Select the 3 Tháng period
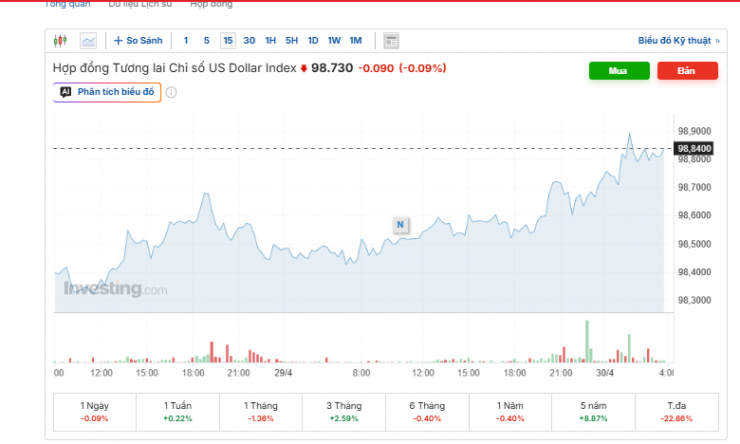The image size is (740, 444). point(344,412)
